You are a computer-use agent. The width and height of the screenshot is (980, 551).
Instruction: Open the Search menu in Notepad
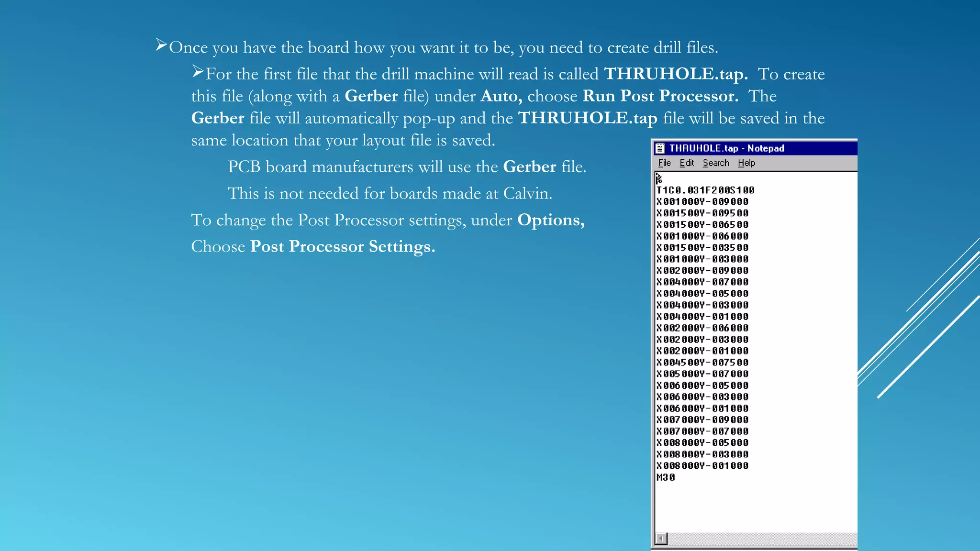(x=716, y=163)
